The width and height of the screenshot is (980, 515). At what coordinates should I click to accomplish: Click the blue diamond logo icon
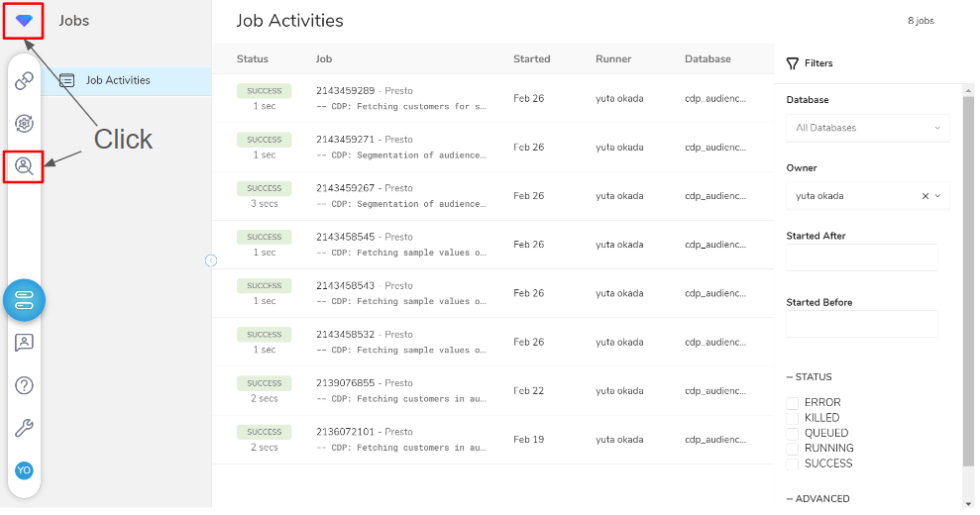click(24, 21)
